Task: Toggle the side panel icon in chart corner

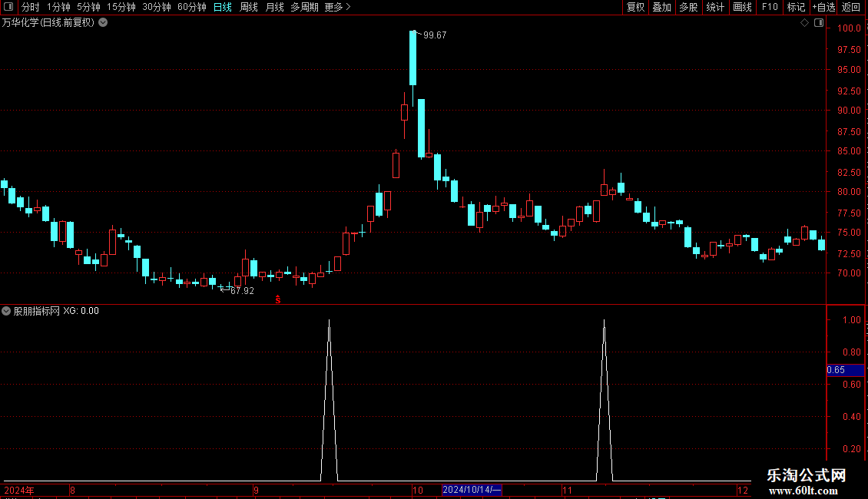Action: (819, 23)
